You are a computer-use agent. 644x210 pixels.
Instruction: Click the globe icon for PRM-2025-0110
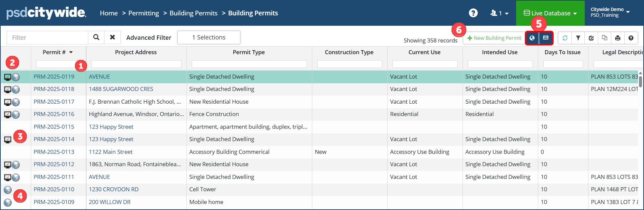pyautogui.click(x=8, y=190)
